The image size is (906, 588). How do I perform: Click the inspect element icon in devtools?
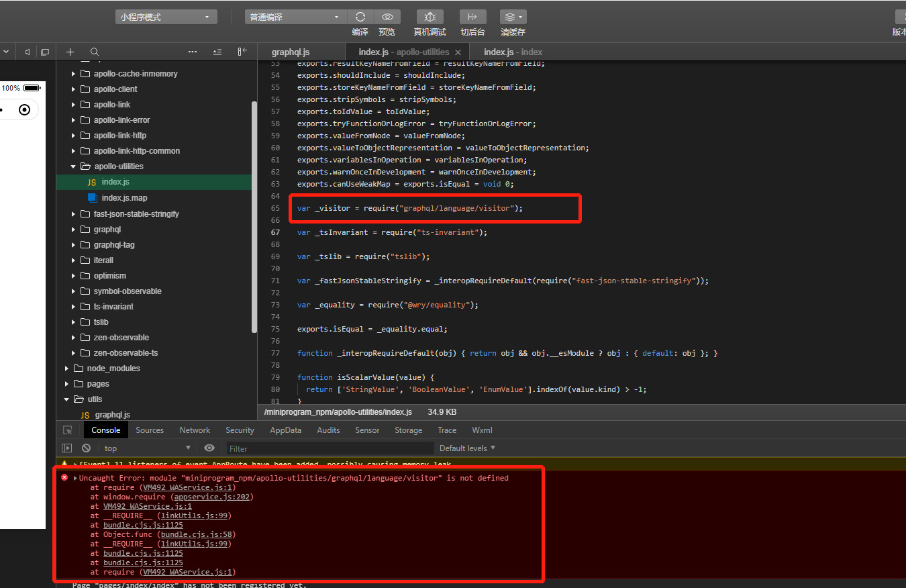click(x=68, y=430)
